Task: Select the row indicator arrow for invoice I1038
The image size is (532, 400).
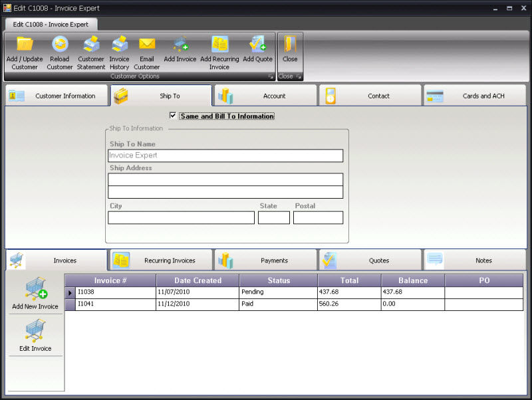Action: [70, 292]
